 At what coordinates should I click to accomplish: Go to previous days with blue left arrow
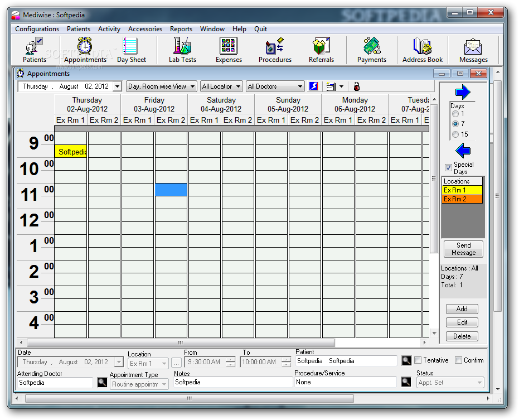click(x=462, y=151)
